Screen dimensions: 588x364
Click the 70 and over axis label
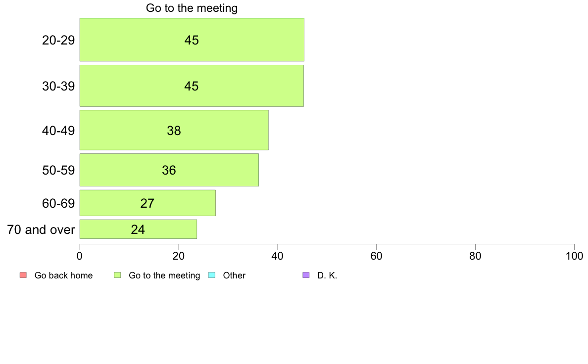point(41,229)
